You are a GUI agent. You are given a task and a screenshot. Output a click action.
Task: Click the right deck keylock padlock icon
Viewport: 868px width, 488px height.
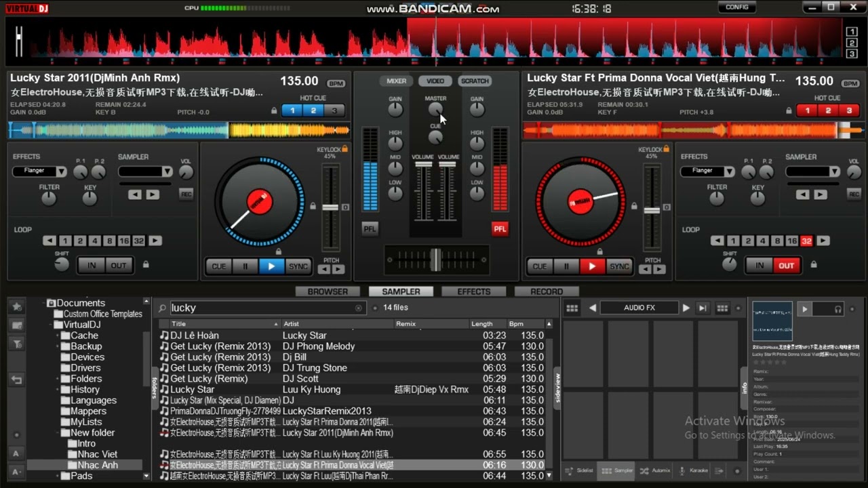[x=667, y=148]
